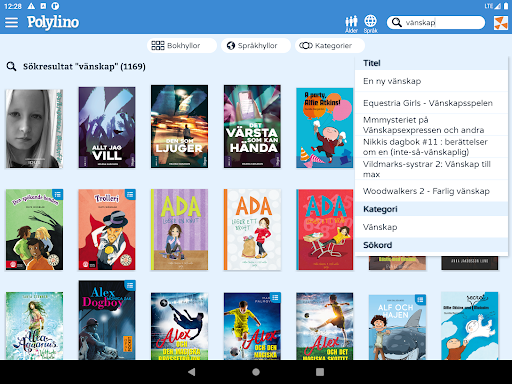Open 'Alex och den magiska' bicycle-kick book
This screenshot has height=384, width=512.
click(x=179, y=326)
